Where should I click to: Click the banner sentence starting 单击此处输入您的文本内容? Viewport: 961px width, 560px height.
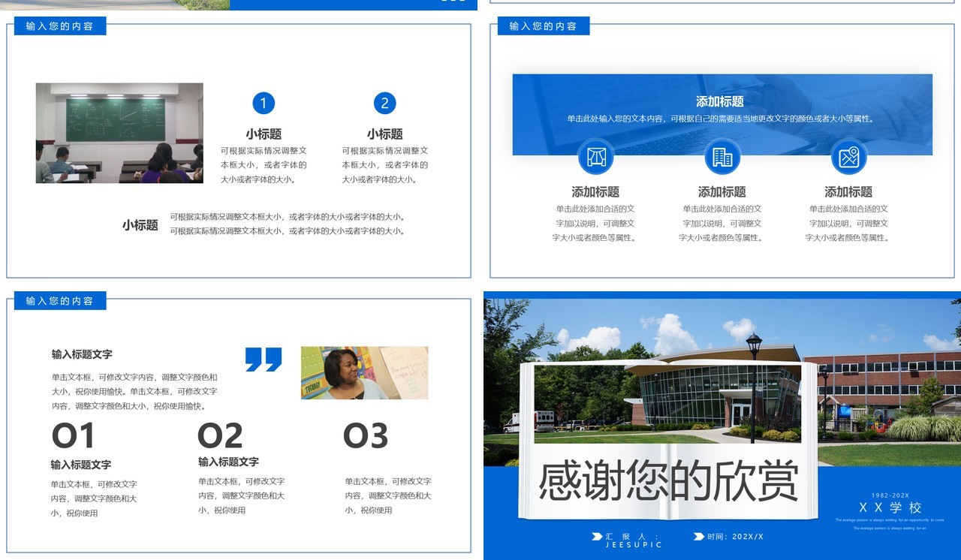[x=721, y=119]
